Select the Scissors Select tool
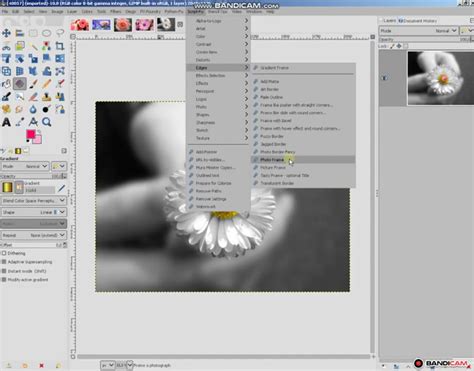 [x=6, y=46]
